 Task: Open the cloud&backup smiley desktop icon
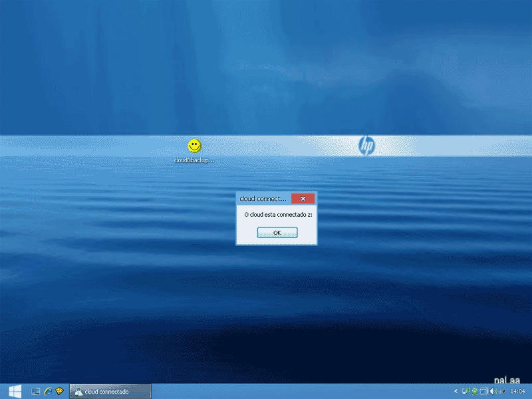click(x=194, y=151)
